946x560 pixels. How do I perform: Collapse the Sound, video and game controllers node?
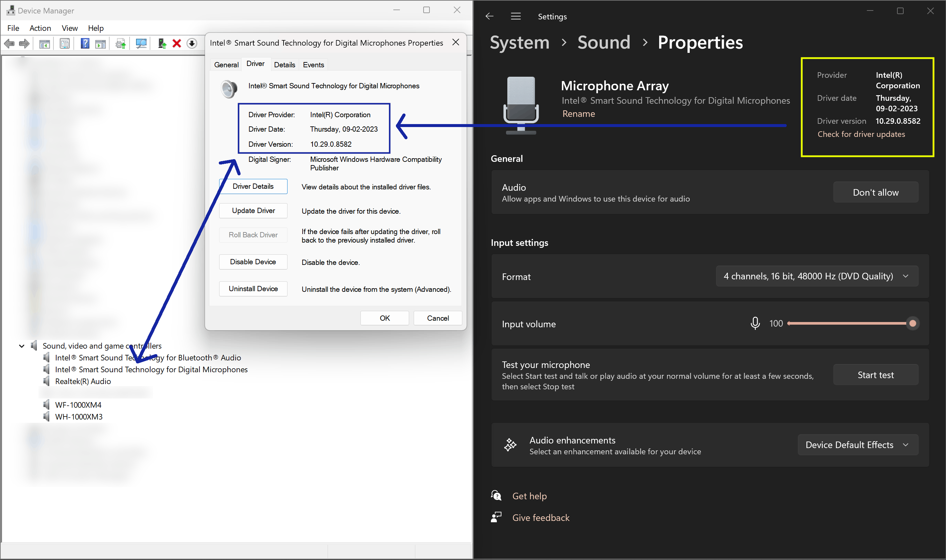click(22, 346)
